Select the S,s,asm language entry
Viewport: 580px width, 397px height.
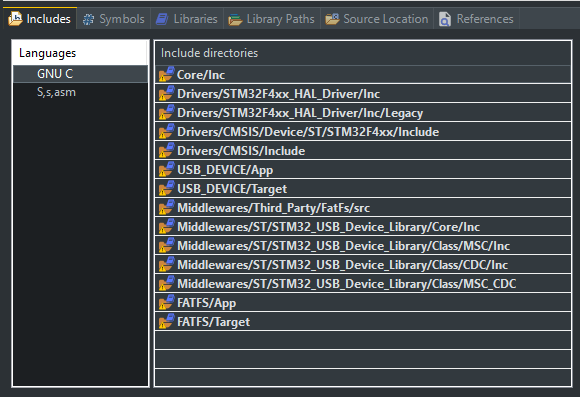pos(80,92)
